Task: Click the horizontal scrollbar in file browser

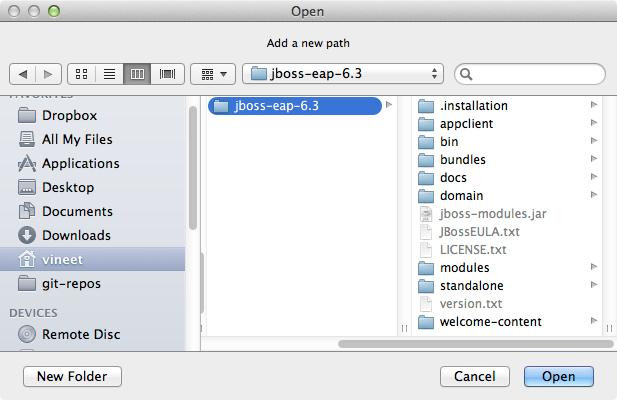Action: 470,343
